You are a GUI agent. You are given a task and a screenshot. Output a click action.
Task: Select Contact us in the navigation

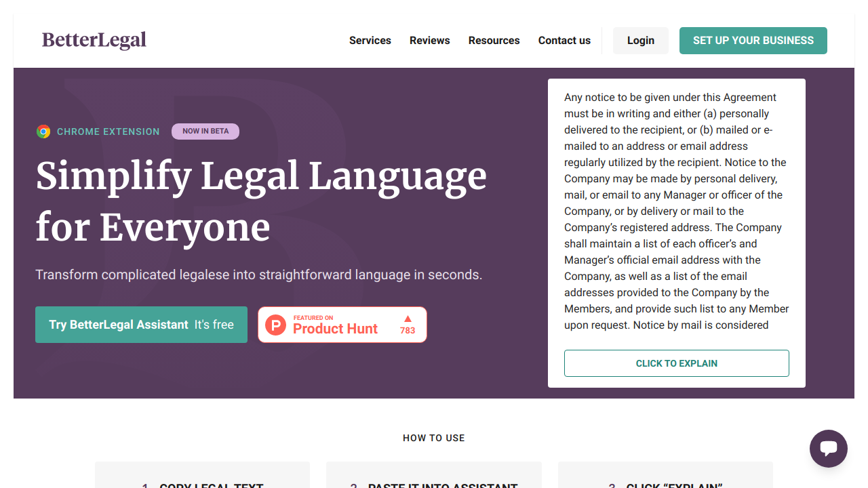click(x=564, y=41)
